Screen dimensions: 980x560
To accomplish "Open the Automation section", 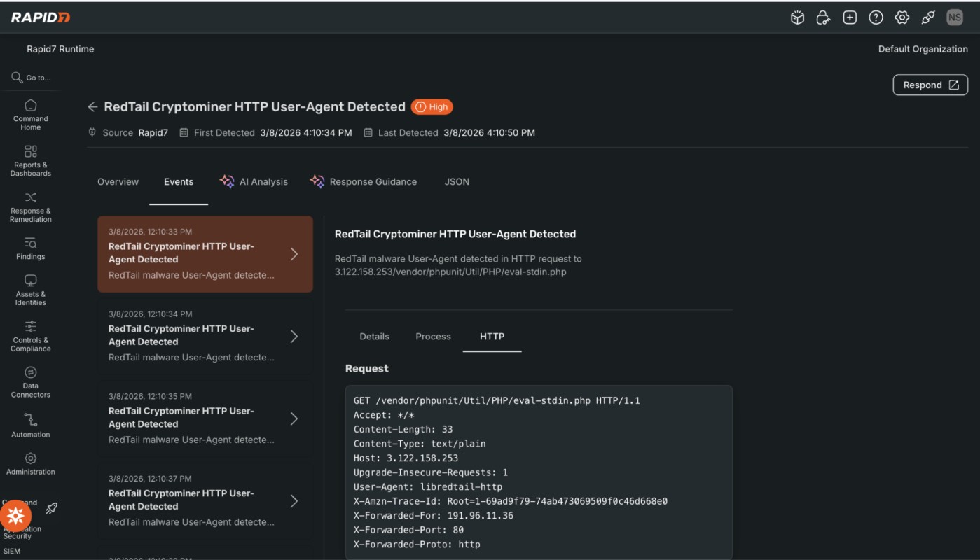I will [30, 426].
